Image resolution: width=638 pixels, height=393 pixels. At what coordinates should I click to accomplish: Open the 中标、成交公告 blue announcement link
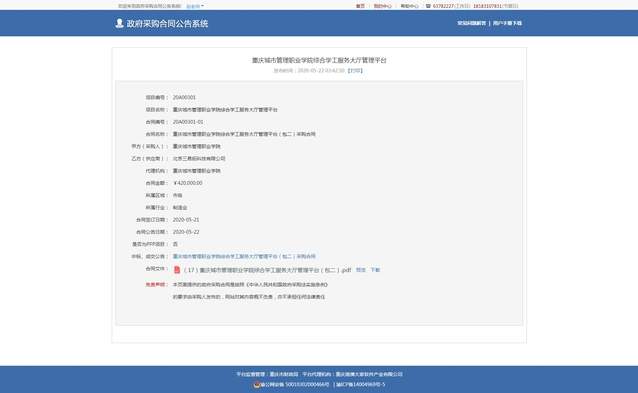pyautogui.click(x=244, y=257)
